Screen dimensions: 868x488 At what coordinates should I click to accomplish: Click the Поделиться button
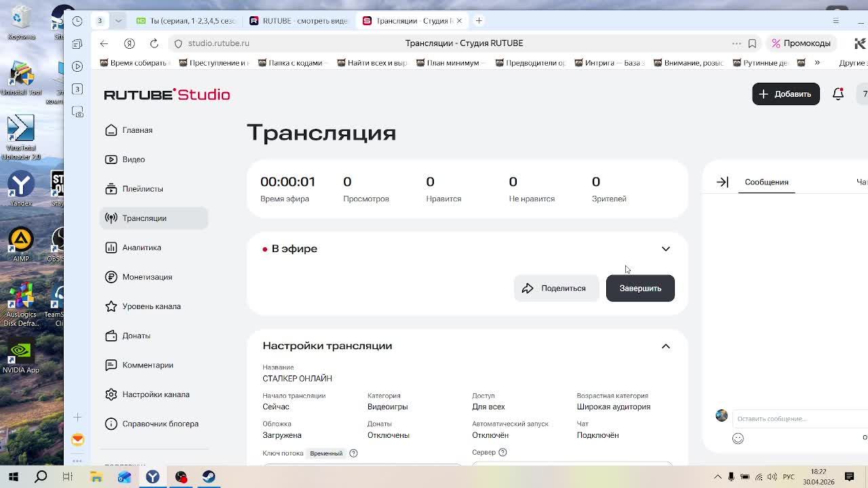coord(555,288)
